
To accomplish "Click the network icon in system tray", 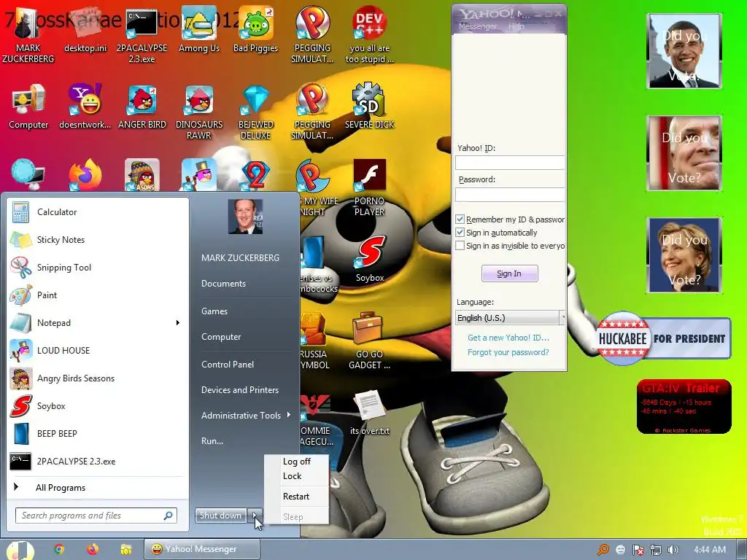I will point(656,550).
